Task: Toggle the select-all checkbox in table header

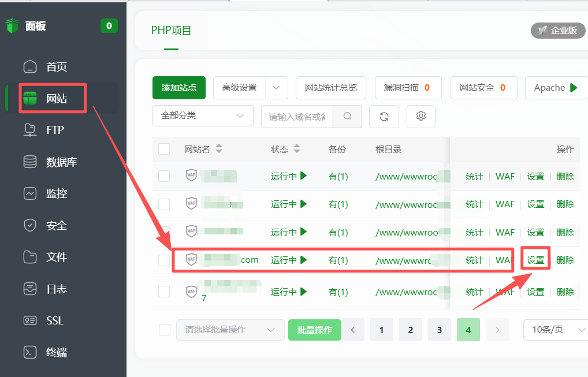Action: pos(164,149)
